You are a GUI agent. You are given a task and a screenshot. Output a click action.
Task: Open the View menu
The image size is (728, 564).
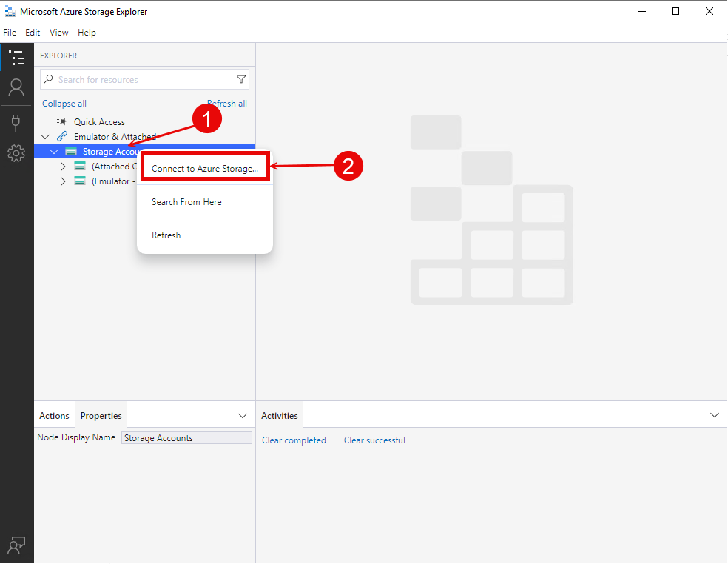[x=59, y=33]
